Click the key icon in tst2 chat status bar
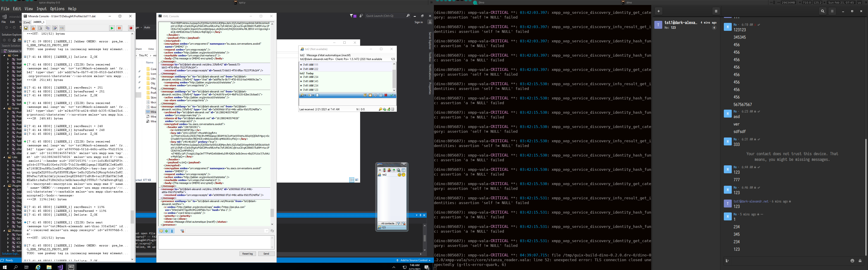 point(380,109)
